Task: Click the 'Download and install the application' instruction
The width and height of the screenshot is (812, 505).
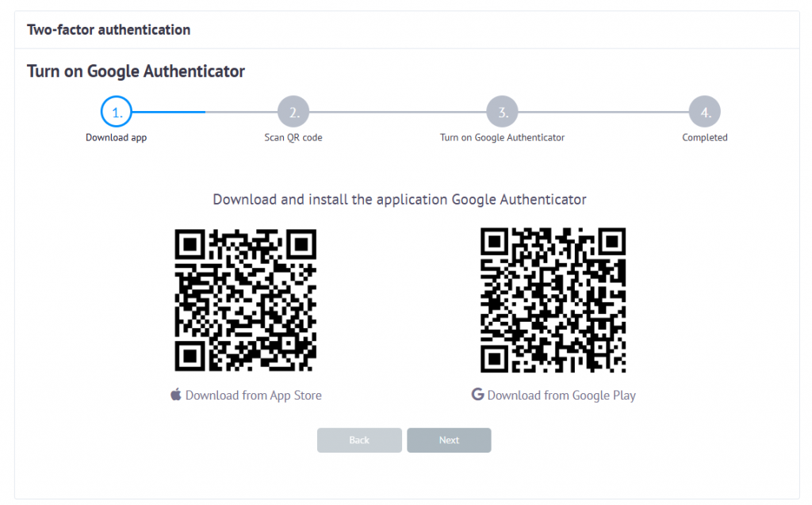Action: (400, 200)
